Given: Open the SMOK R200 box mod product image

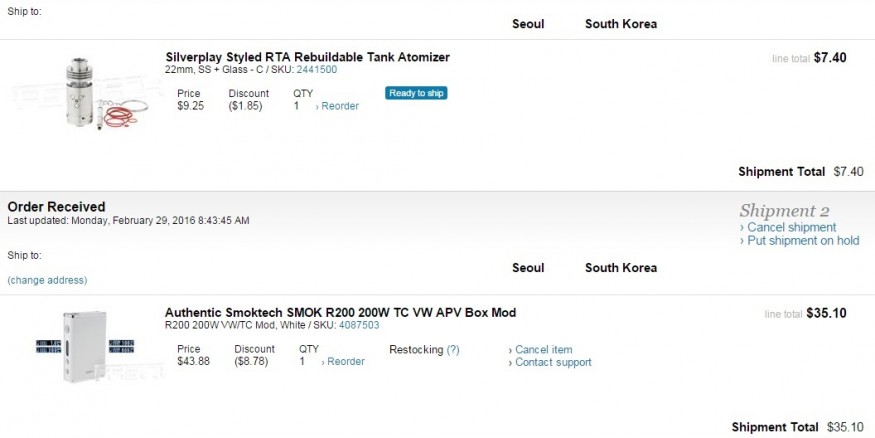Looking at the screenshot, I should coord(85,346).
